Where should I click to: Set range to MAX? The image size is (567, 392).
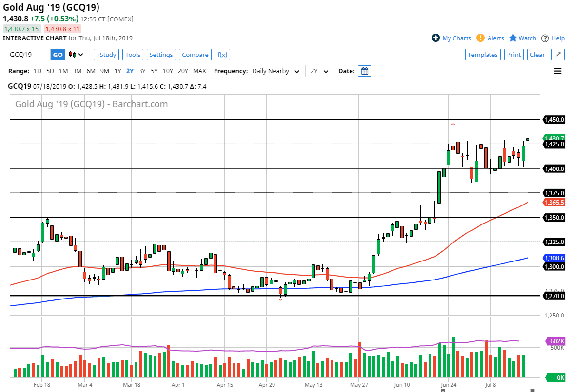click(x=199, y=71)
